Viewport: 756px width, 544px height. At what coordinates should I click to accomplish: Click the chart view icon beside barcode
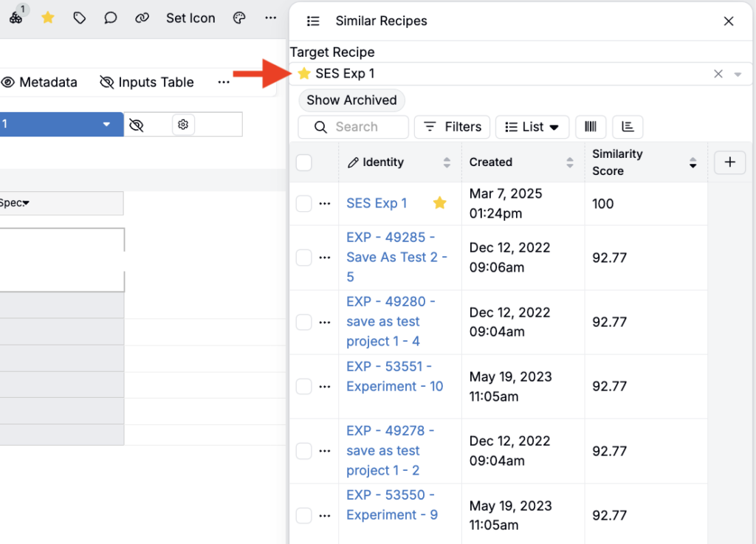tap(628, 127)
